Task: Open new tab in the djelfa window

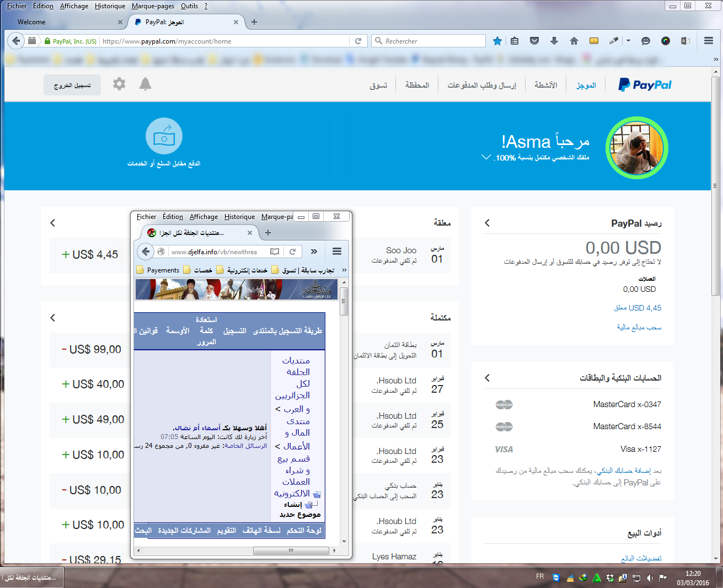Action: click(268, 233)
